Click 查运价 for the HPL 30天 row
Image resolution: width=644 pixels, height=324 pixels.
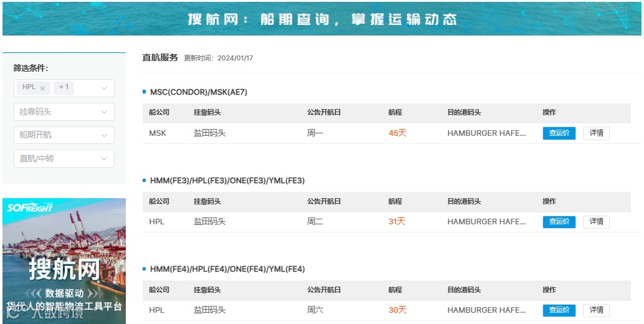(559, 310)
